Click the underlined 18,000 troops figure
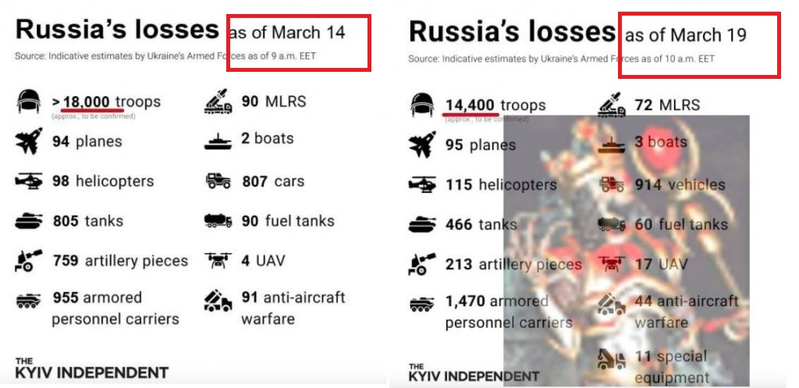The height and width of the screenshot is (388, 799). click(87, 102)
